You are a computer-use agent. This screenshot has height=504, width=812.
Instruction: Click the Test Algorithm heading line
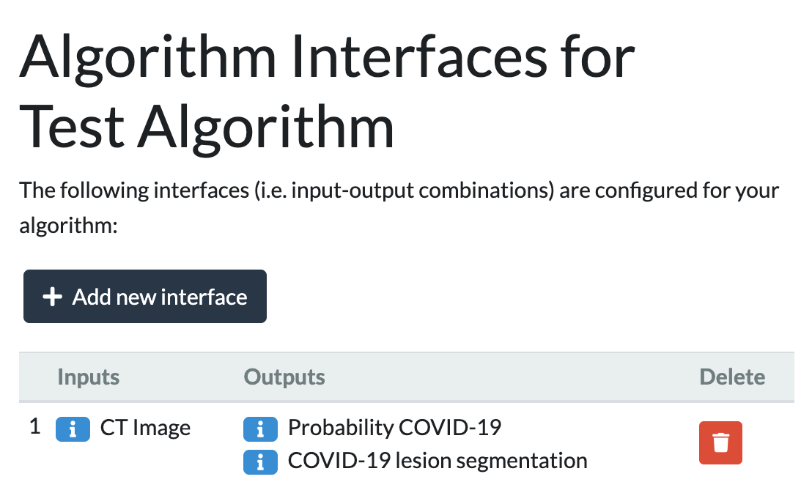coord(207,127)
